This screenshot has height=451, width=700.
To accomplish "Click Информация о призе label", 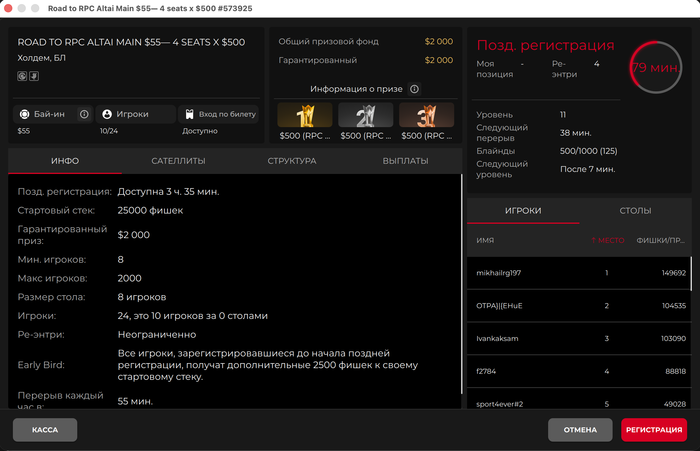I will [x=356, y=89].
